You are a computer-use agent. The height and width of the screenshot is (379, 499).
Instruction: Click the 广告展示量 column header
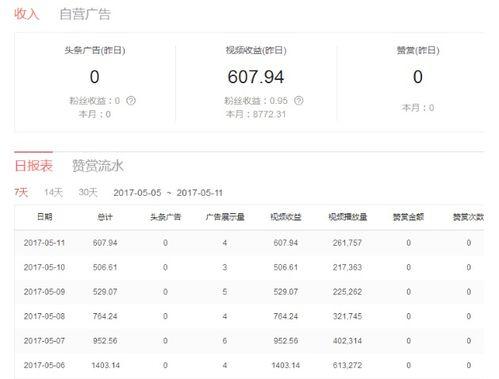click(225, 217)
